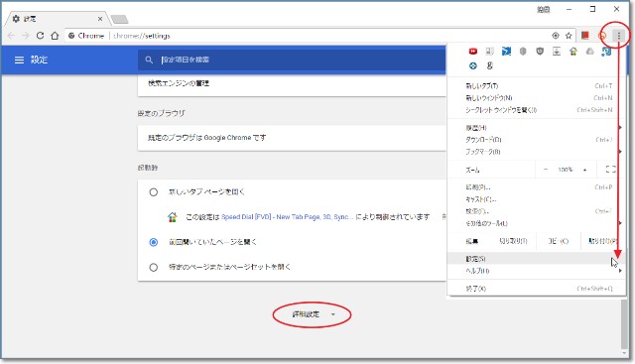Click the back navigation arrow
The image size is (635, 364).
pos(11,36)
